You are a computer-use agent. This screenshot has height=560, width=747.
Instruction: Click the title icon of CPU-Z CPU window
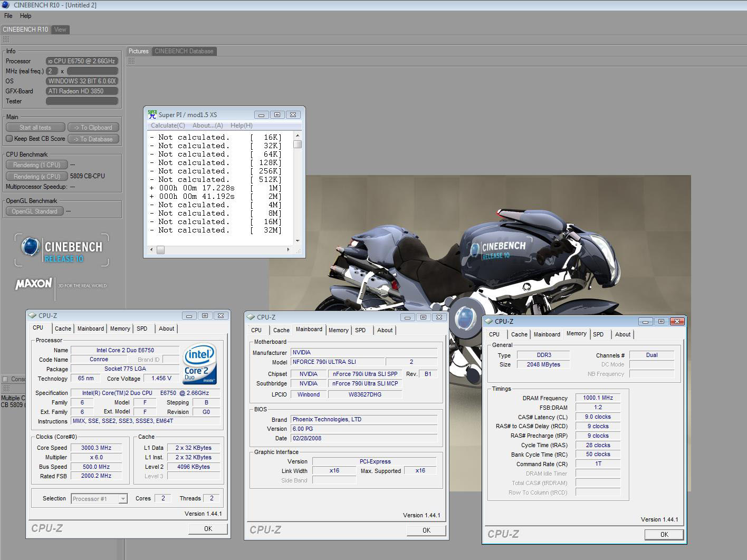point(32,315)
